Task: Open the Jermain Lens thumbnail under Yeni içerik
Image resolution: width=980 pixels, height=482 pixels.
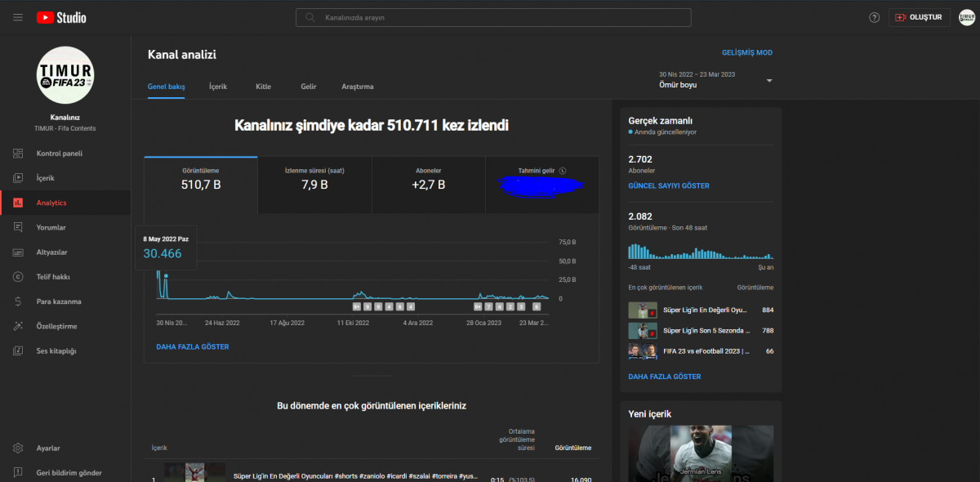Action: [x=700, y=453]
